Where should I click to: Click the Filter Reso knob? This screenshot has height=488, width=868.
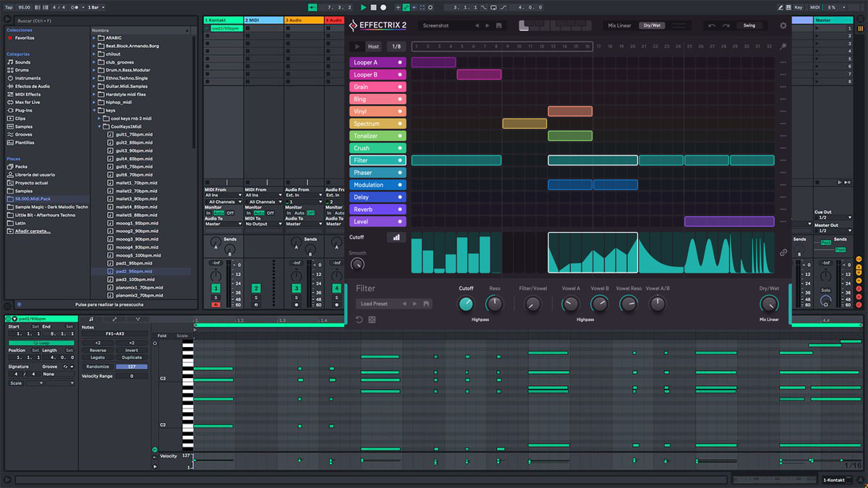point(495,304)
